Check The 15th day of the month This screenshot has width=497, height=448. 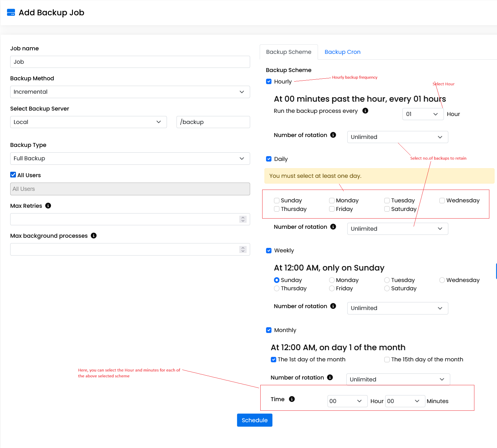(x=387, y=359)
